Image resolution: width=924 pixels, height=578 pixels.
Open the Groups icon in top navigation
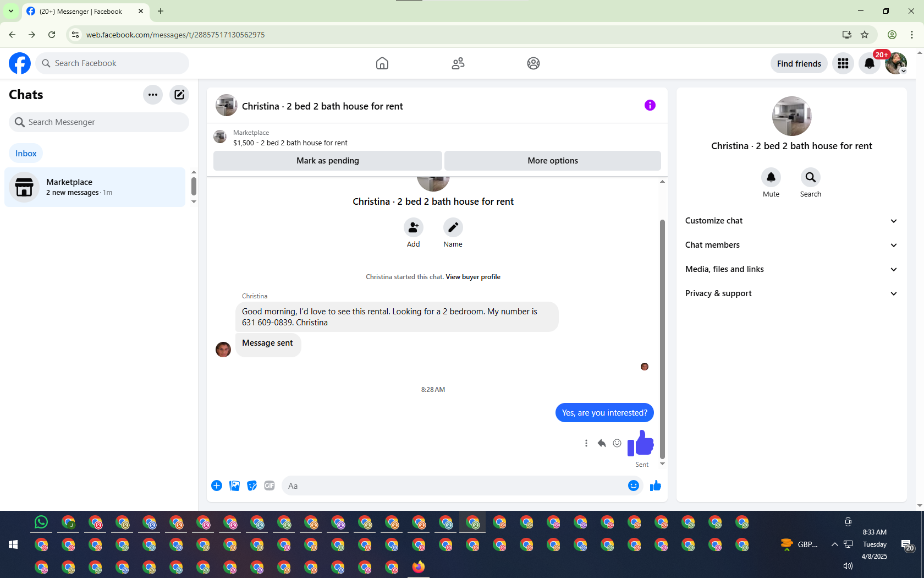click(x=533, y=63)
